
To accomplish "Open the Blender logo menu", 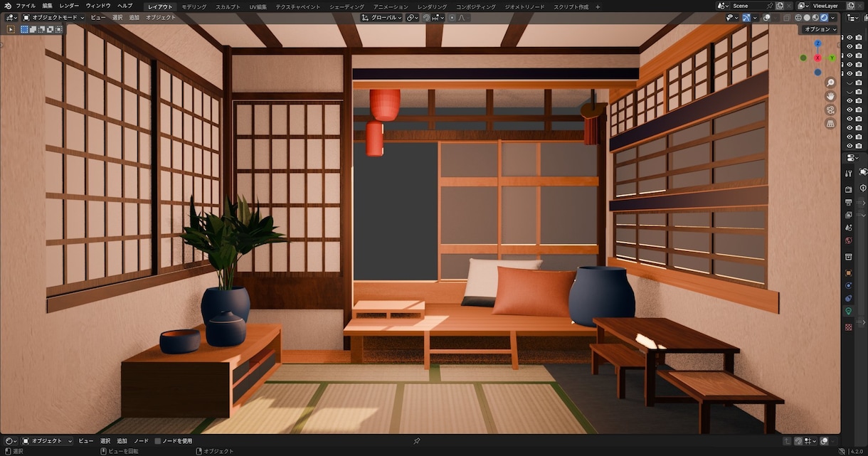I will [7, 6].
